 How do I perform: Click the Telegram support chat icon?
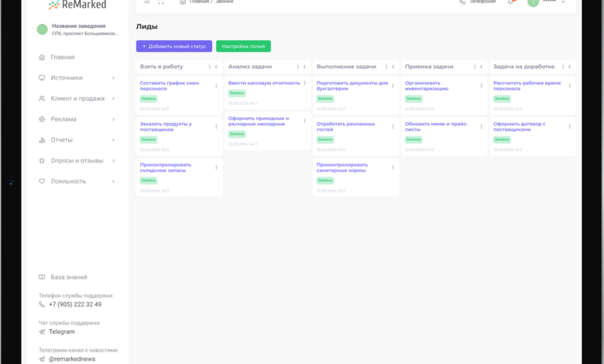click(42, 331)
